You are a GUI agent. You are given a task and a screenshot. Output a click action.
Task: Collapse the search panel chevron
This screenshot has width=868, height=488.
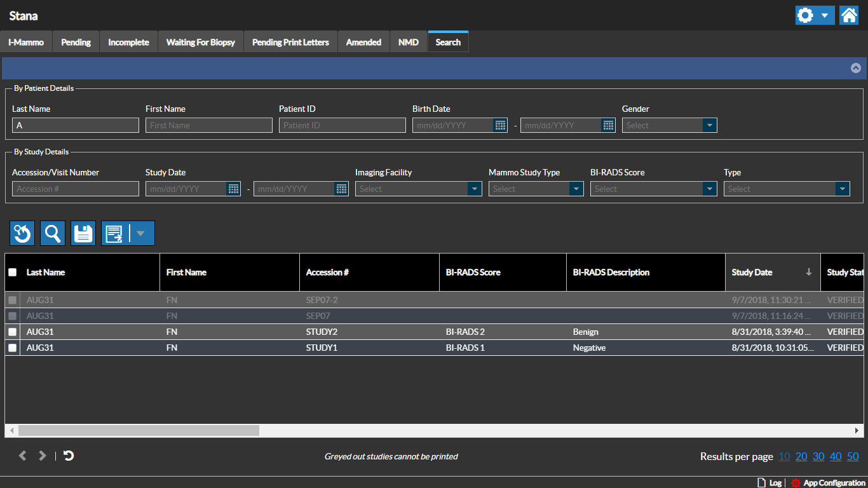[x=856, y=68]
